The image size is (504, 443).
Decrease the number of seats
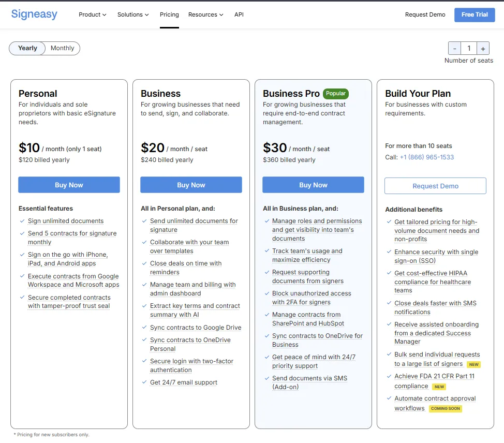(x=454, y=48)
